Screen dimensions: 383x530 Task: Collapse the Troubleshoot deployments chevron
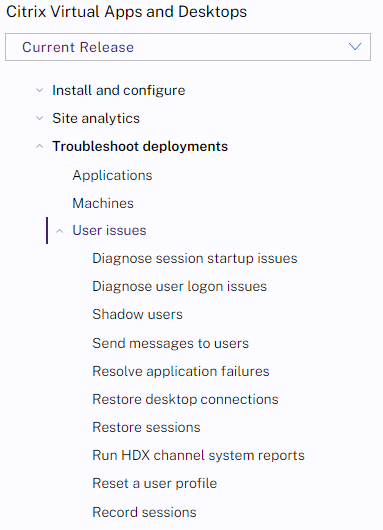tap(40, 146)
